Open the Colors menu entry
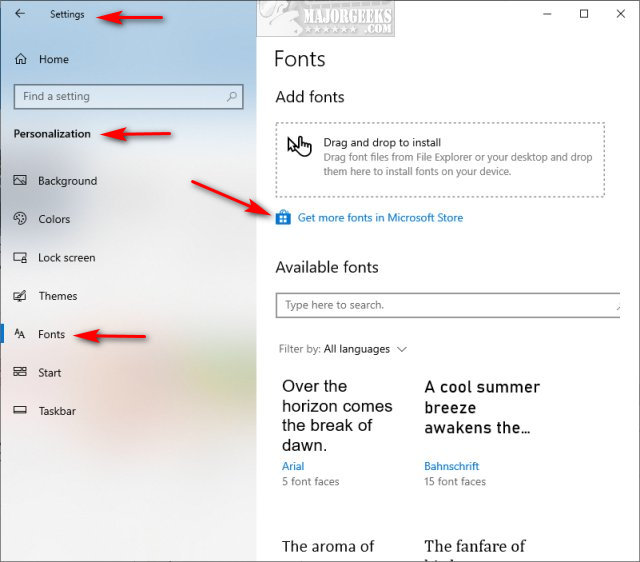The image size is (640, 562). click(x=54, y=219)
